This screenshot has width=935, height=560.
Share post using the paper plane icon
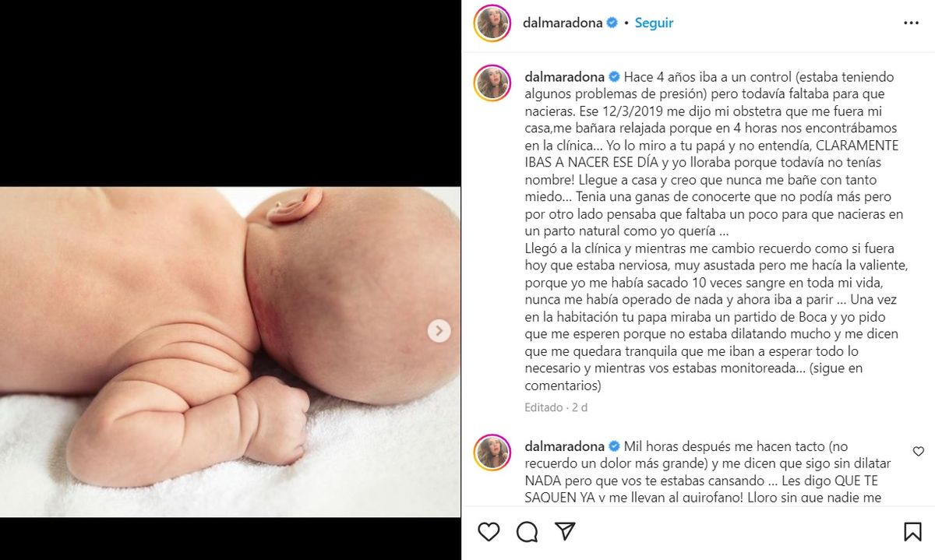(x=565, y=531)
